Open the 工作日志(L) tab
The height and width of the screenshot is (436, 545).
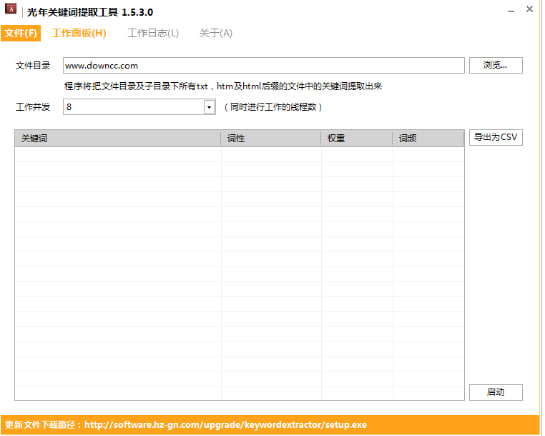tap(153, 33)
